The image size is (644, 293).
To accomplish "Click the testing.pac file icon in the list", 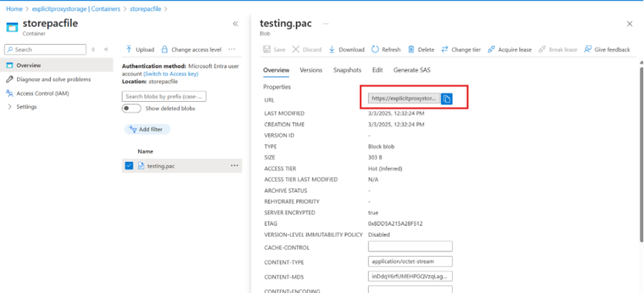I will tap(141, 166).
